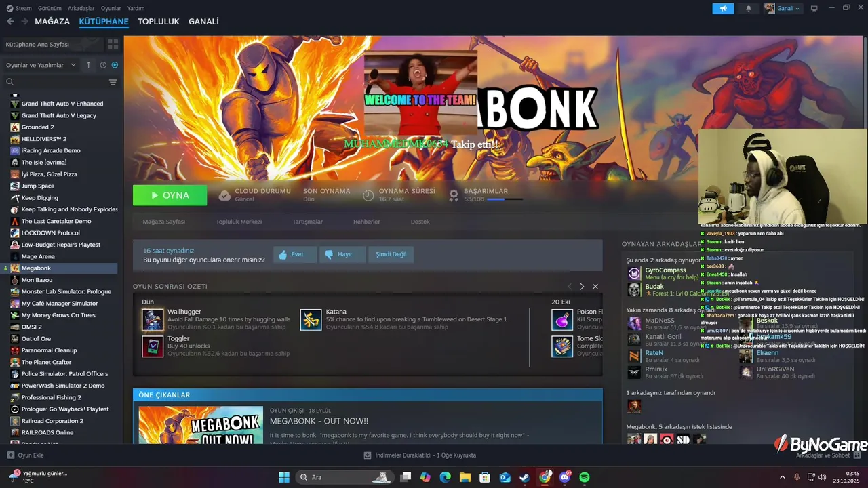The image size is (868, 488).
Task: Open the Destek link
Action: point(420,222)
